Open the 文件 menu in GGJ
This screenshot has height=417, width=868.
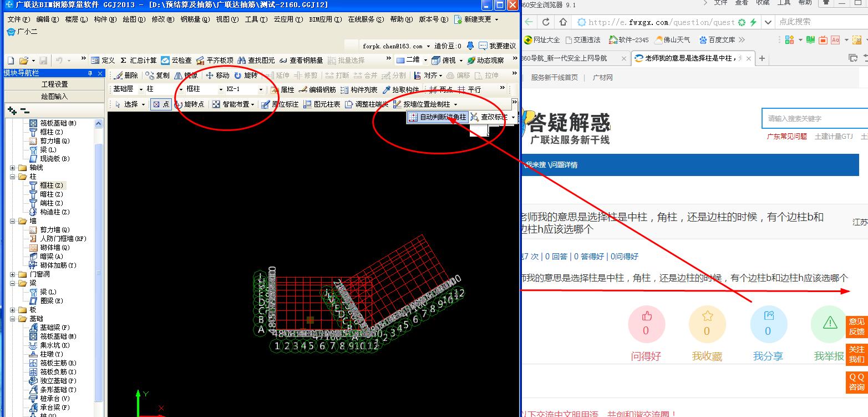coord(18,19)
